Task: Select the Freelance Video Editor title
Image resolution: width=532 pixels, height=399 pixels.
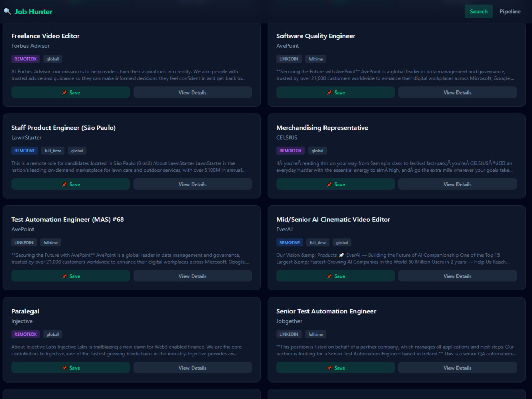Action: (x=45, y=36)
